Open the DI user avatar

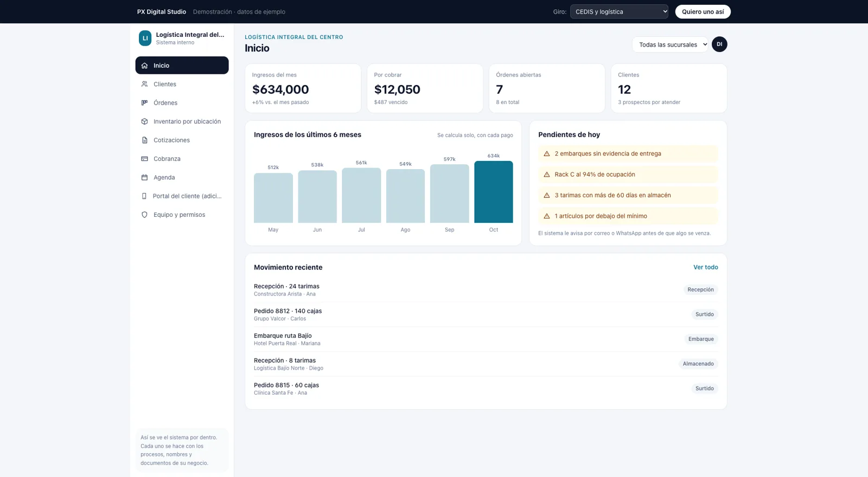719,44
